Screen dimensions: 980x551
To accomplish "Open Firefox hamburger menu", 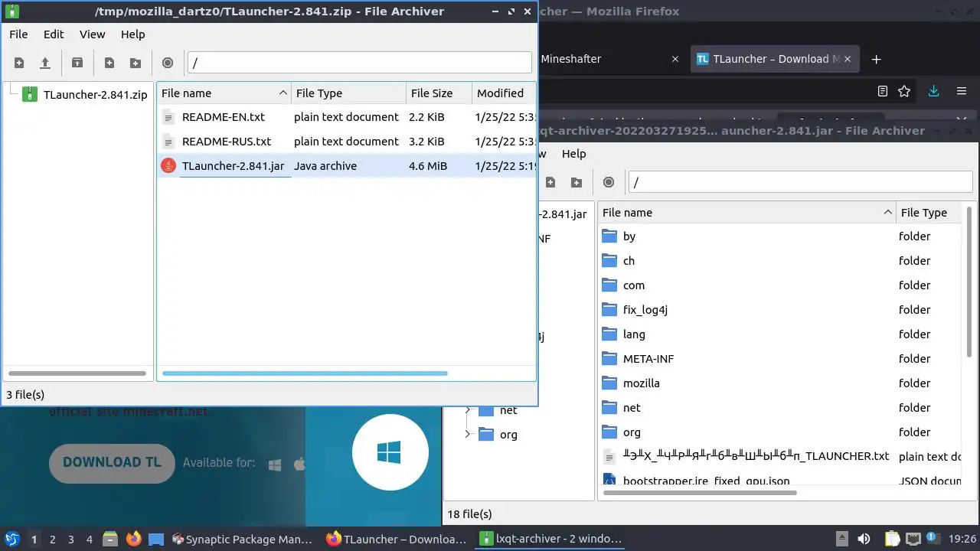I will (x=962, y=91).
